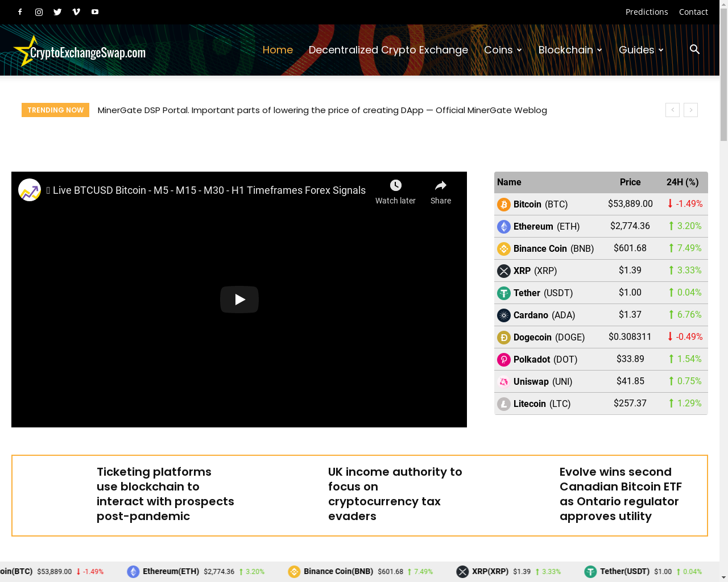
Task: Click Cardano 6.76% change cell
Action: 685,314
